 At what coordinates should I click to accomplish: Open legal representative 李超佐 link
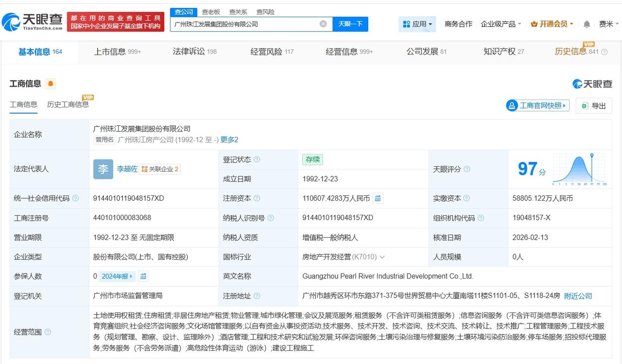point(127,169)
